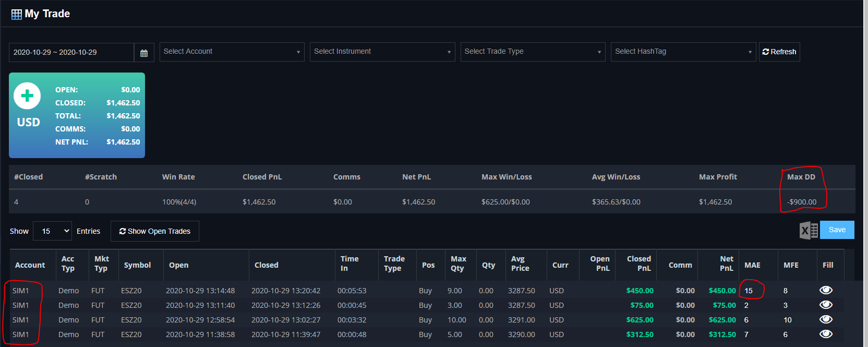Change the Show entries count dropdown

pos(52,231)
